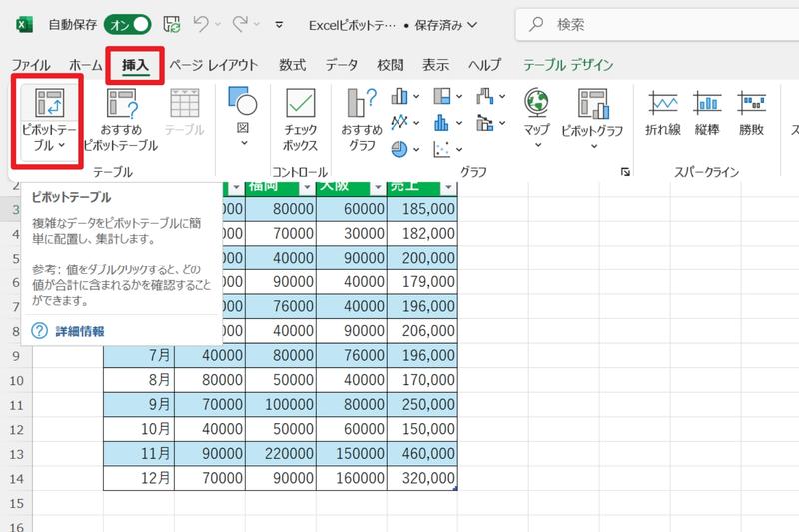Open Recommended Charts (おすすめグラフ)

tap(362, 120)
